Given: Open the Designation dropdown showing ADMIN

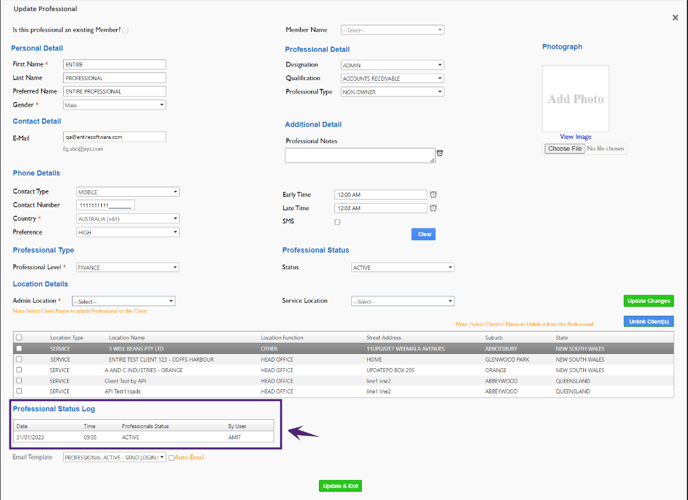Looking at the screenshot, I should coord(393,65).
